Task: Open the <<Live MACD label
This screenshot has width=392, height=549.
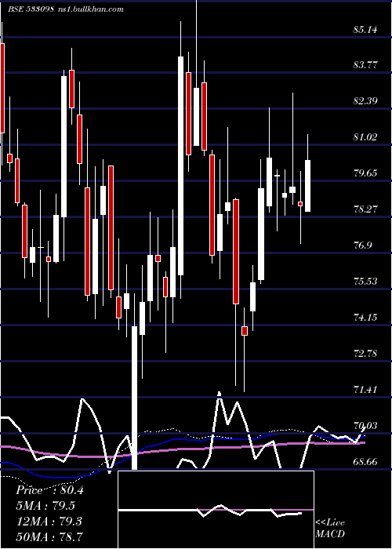Action: click(x=330, y=528)
